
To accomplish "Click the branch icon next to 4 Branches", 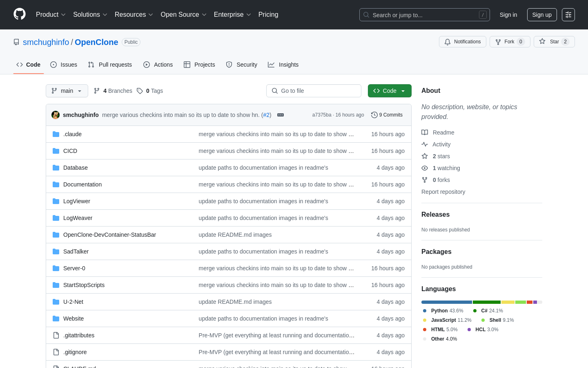I will click(97, 91).
